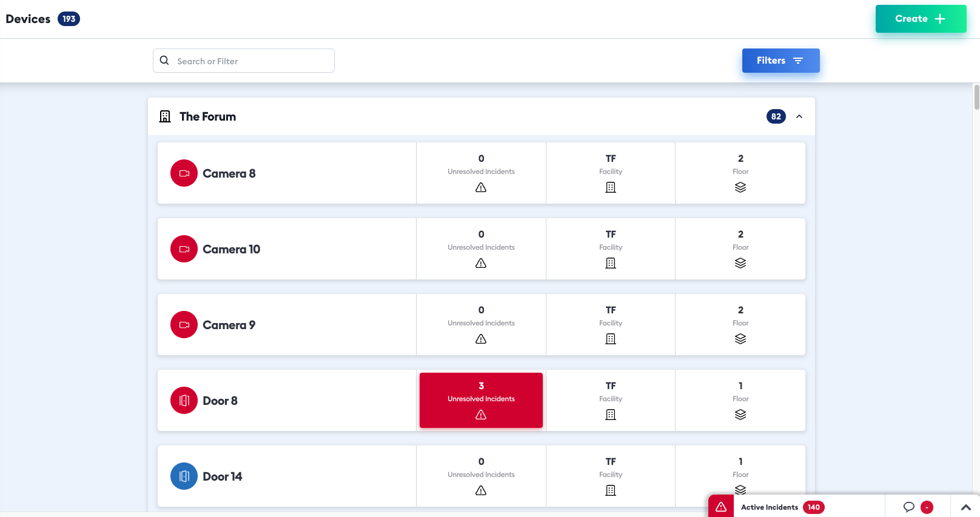This screenshot has height=517, width=980.
Task: Click the Door 8 red door icon
Action: pyautogui.click(x=184, y=401)
